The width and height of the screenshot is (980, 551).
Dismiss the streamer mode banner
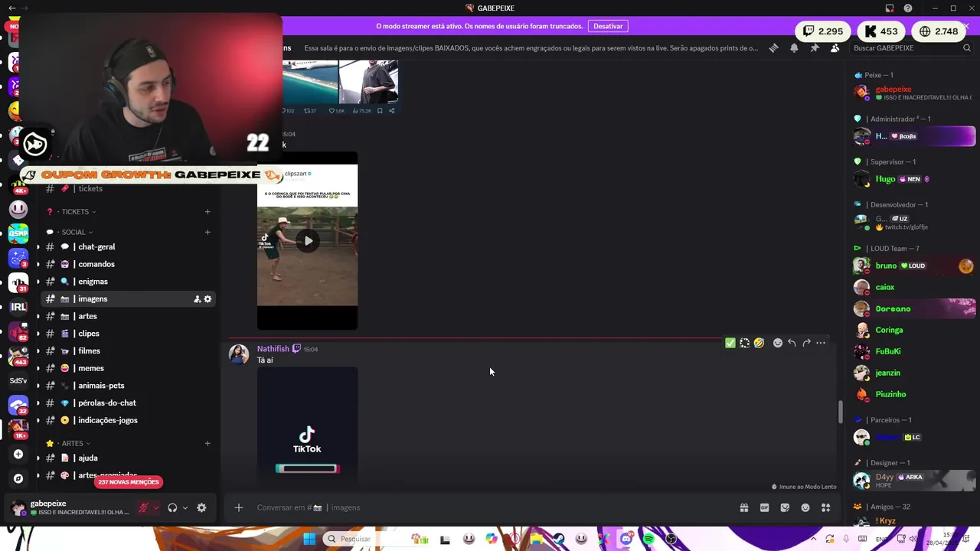[967, 26]
